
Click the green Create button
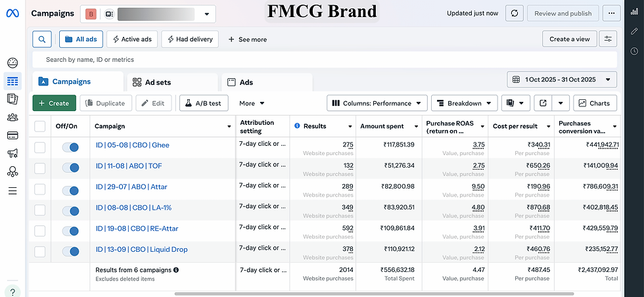[54, 103]
